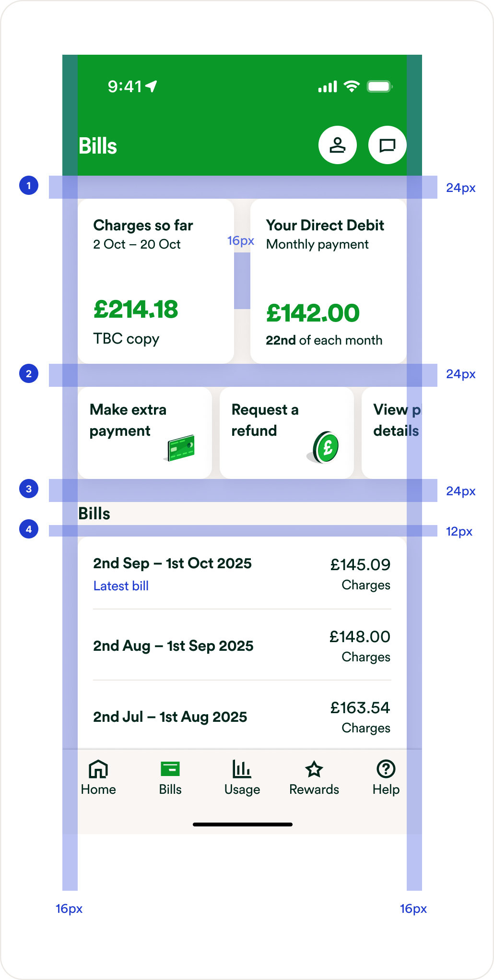The image size is (494, 980).
Task: Open the Charges so far card
Action: click(x=155, y=281)
